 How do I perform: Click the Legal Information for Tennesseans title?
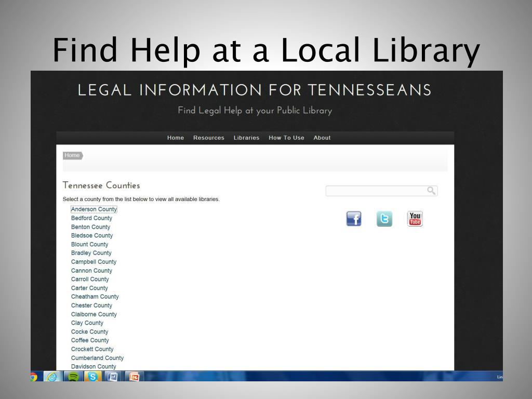point(255,90)
